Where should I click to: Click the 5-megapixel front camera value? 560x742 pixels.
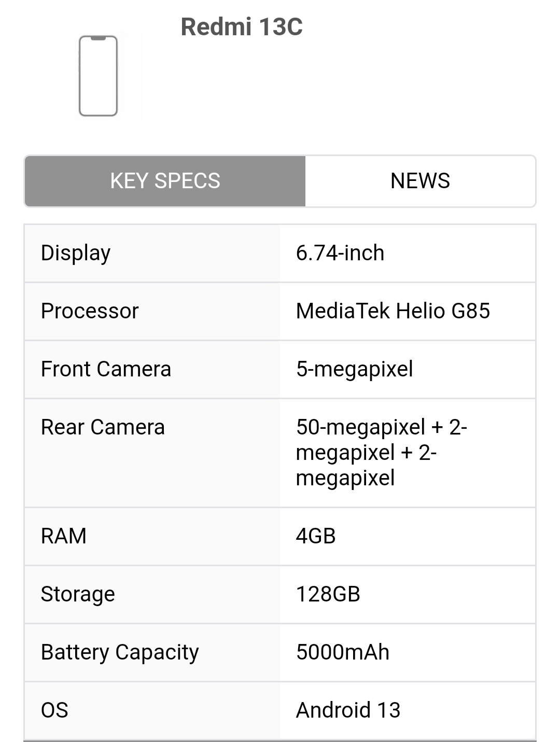(x=355, y=369)
